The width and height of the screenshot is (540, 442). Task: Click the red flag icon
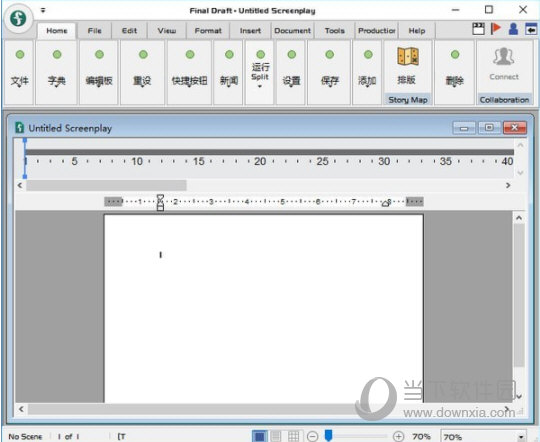pyautogui.click(x=496, y=29)
